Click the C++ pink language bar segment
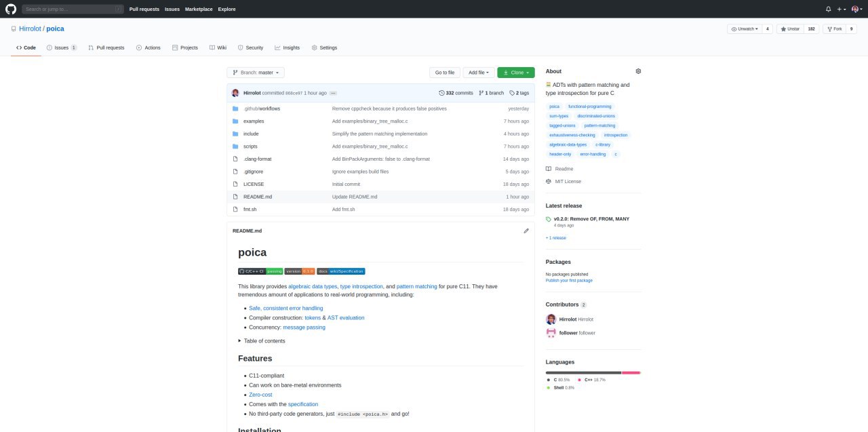 click(631, 372)
